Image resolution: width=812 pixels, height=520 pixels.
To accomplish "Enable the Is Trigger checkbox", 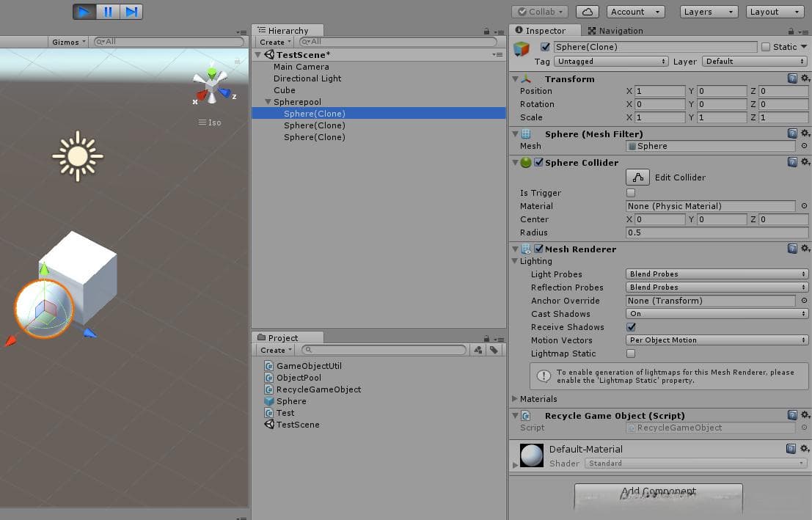I will tap(631, 193).
